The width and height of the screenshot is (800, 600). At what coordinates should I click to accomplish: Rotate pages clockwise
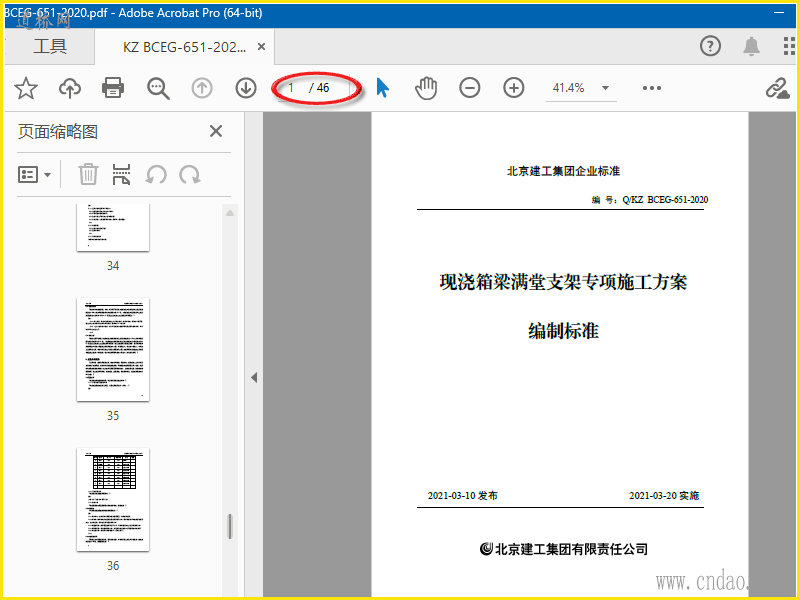[190, 174]
